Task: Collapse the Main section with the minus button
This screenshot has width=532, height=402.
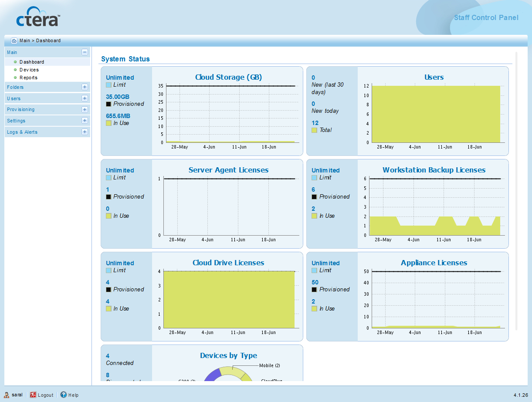Action: (85, 52)
